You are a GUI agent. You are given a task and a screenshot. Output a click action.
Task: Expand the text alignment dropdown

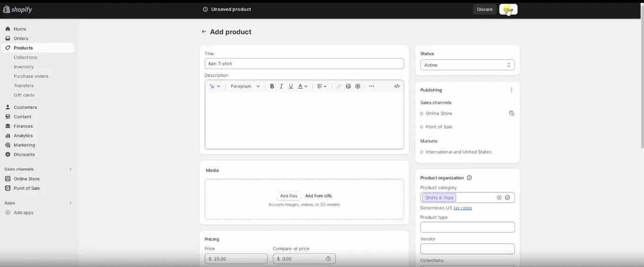coord(322,86)
